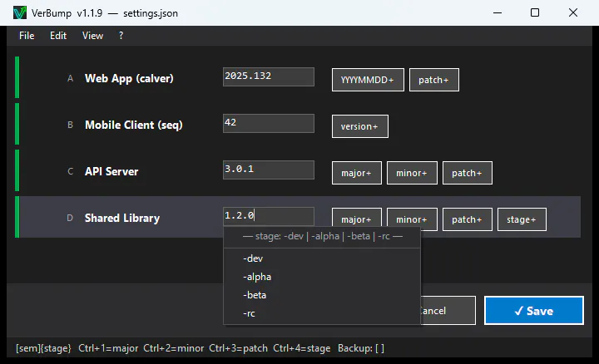The height and width of the screenshot is (364, 599).
Task: Open the File menu
Action: 27,36
